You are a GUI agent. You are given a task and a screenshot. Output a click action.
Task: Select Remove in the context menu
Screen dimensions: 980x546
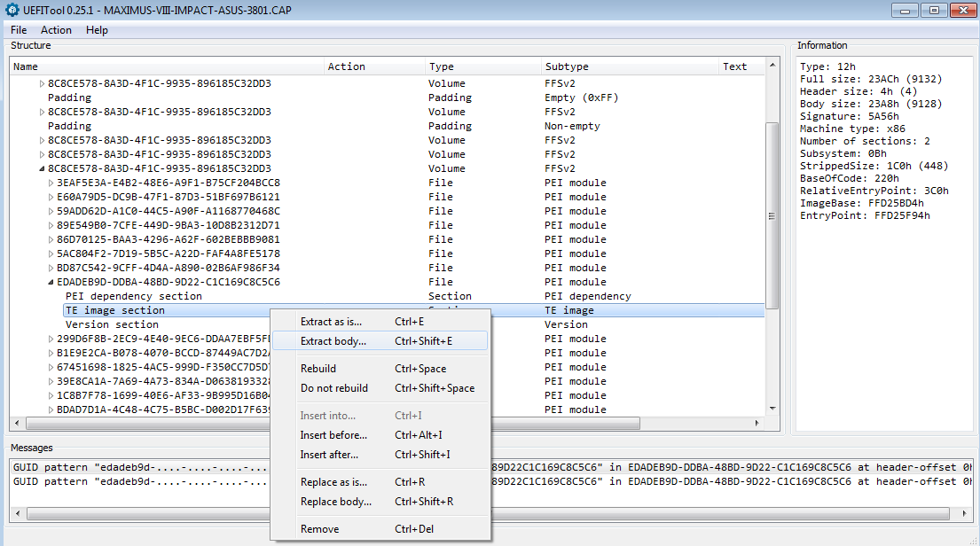[380, 528]
